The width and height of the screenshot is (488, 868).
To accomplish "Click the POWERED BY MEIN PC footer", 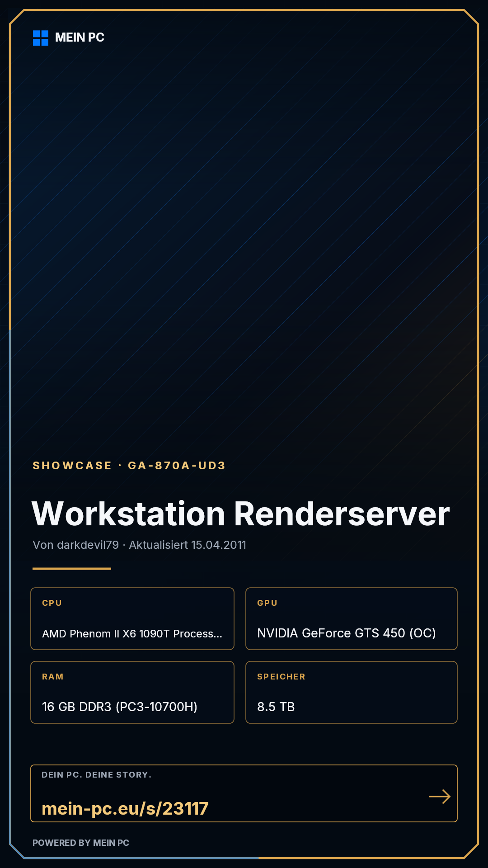I will pyautogui.click(x=81, y=843).
